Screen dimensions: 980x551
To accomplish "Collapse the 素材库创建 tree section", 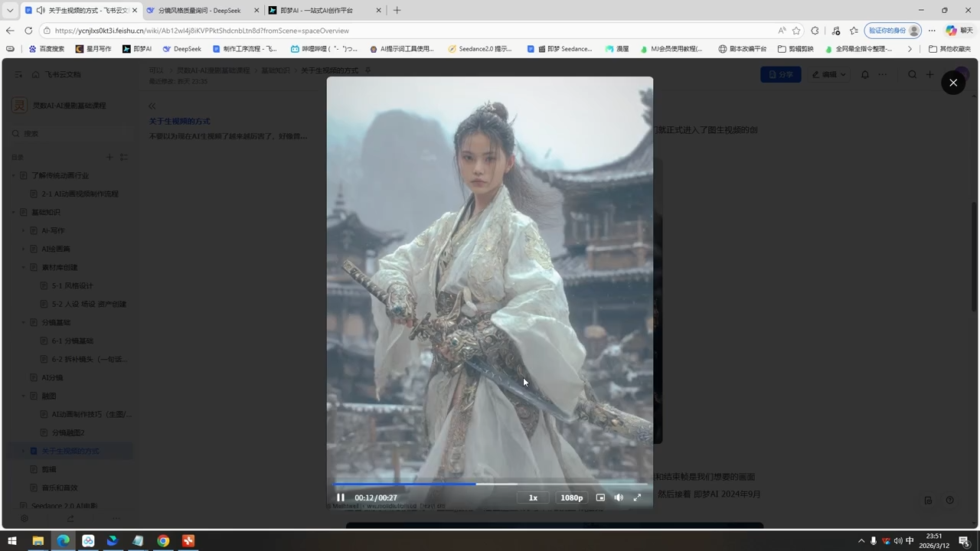I will 23,267.
